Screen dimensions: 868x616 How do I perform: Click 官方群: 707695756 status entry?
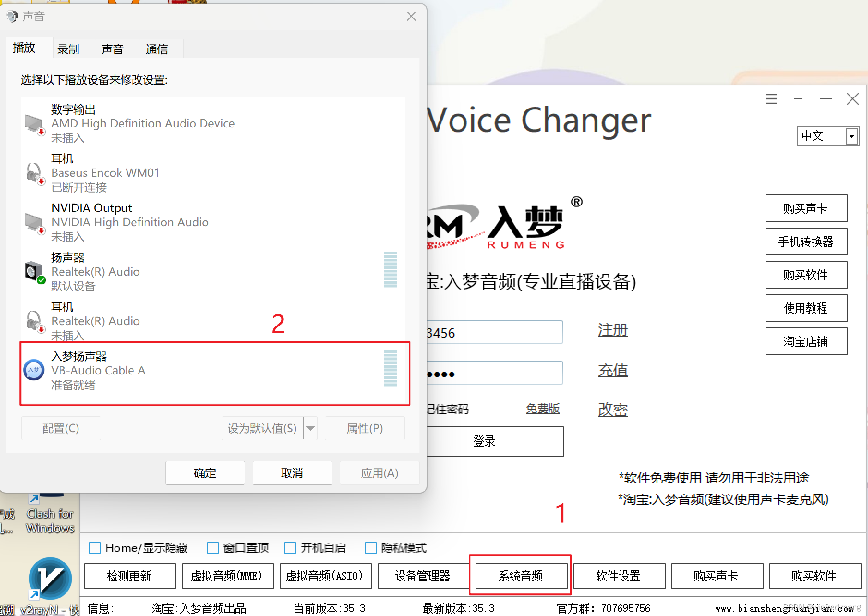click(603, 608)
